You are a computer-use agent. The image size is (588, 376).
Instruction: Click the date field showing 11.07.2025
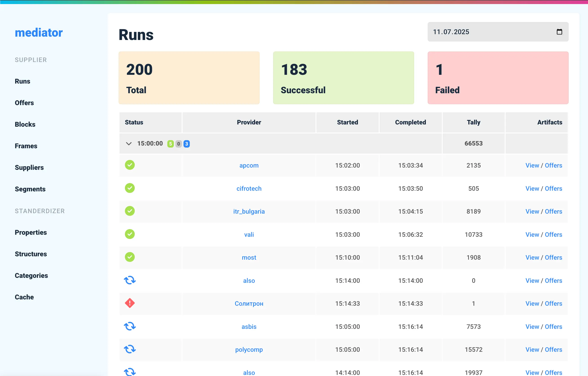point(498,32)
